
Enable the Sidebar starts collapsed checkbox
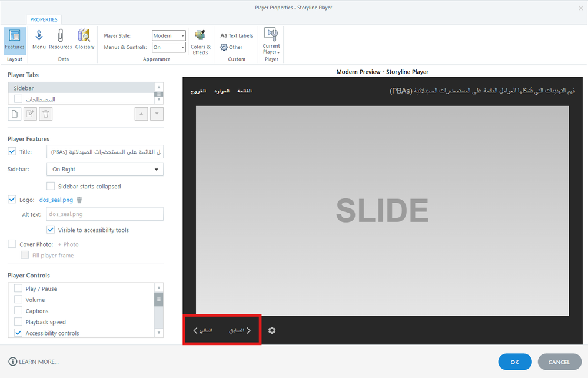tap(51, 186)
